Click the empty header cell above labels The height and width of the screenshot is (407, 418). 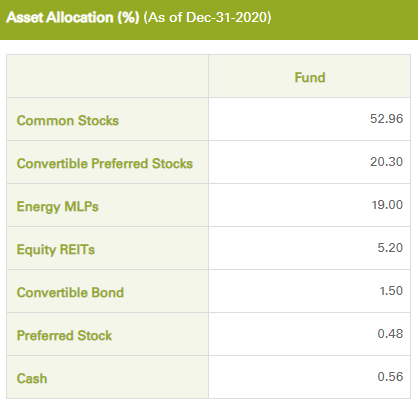(107, 76)
